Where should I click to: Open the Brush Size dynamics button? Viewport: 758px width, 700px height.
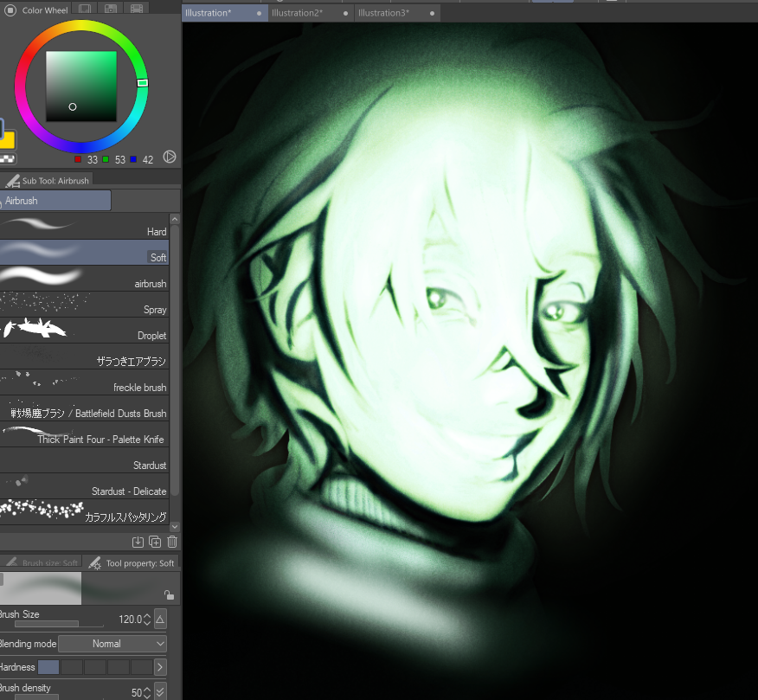160,620
